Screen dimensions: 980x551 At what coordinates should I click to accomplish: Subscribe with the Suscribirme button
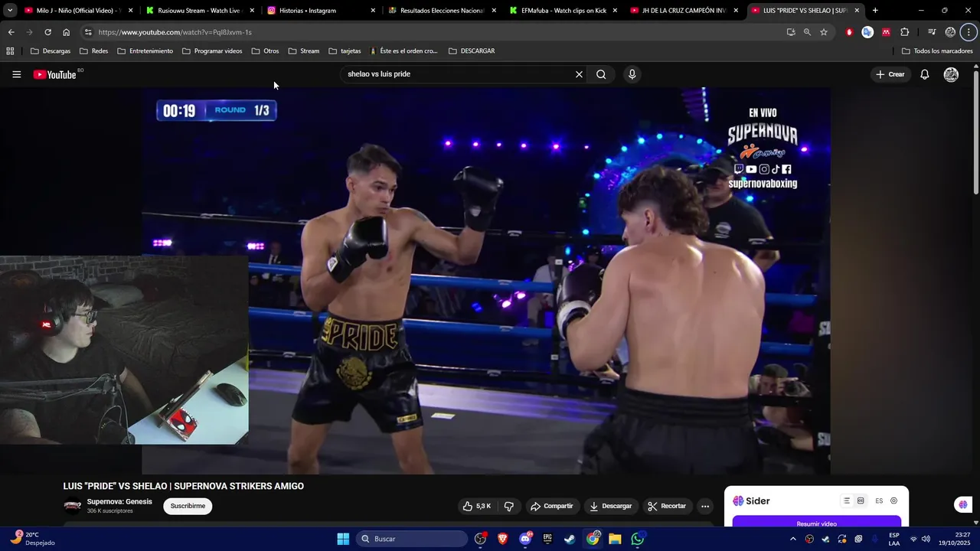tap(188, 506)
